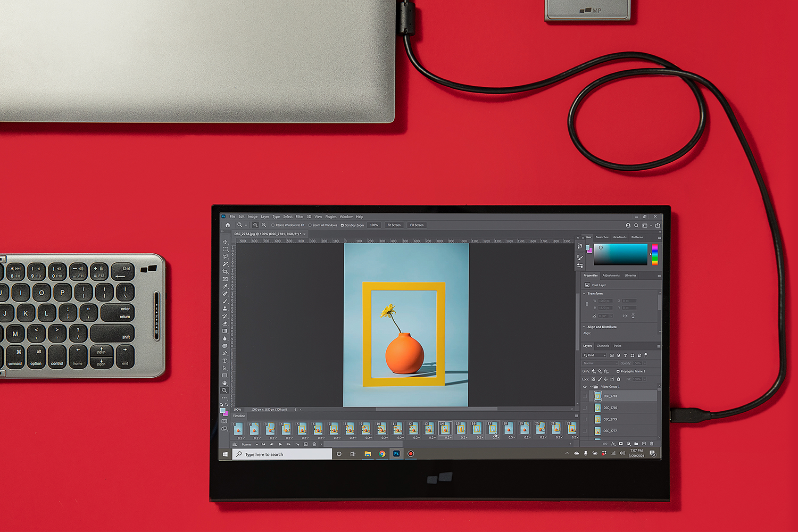Pick the Magic Wand tool
798x532 pixels.
pyautogui.click(x=225, y=264)
